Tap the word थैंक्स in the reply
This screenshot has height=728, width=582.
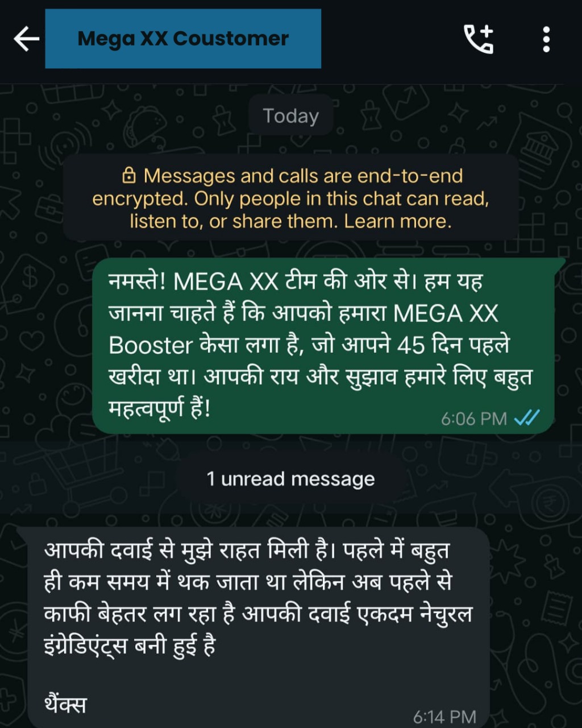coord(65,704)
